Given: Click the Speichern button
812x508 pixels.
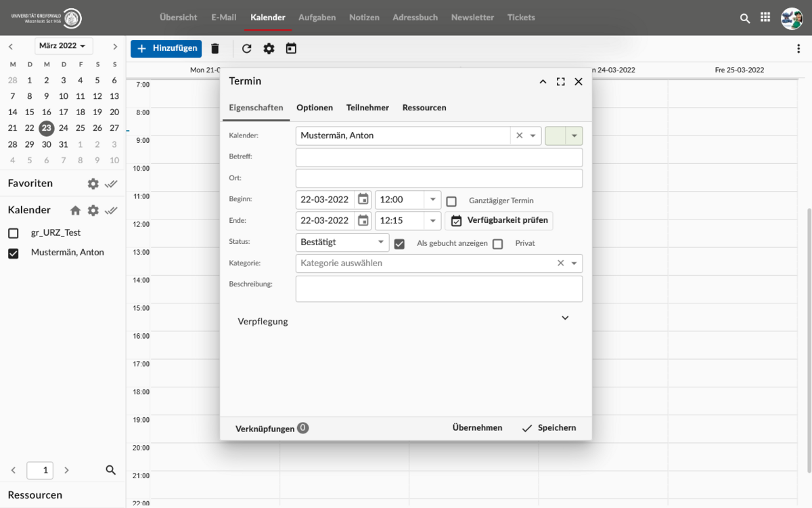Looking at the screenshot, I should pyautogui.click(x=549, y=428).
